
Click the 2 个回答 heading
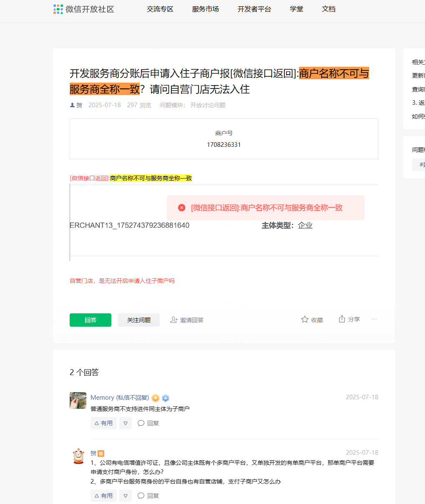(84, 373)
